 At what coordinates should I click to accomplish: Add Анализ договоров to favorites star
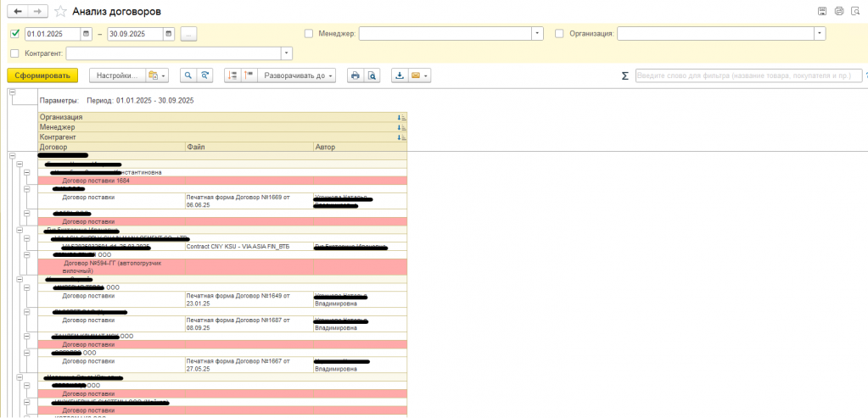(x=61, y=11)
